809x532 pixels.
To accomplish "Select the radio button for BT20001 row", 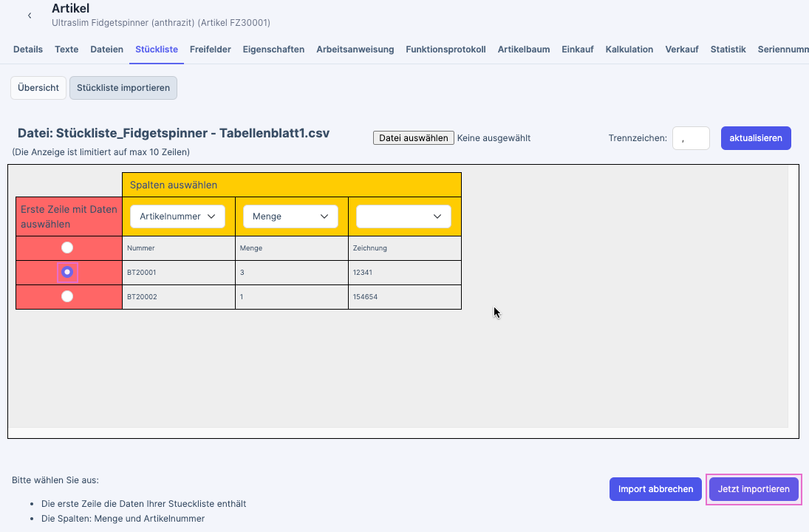I will coord(67,272).
